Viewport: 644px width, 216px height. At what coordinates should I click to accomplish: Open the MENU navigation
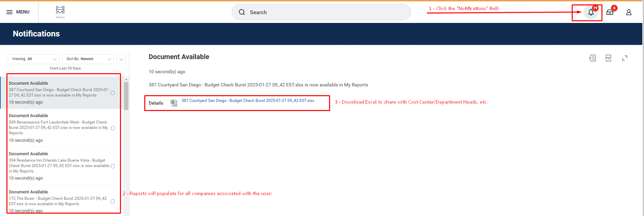click(18, 12)
